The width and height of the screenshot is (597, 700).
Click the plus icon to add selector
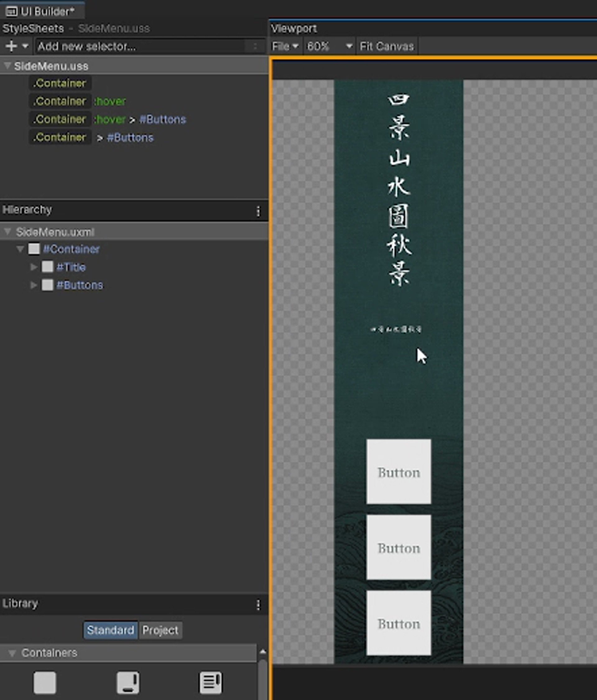(x=11, y=46)
